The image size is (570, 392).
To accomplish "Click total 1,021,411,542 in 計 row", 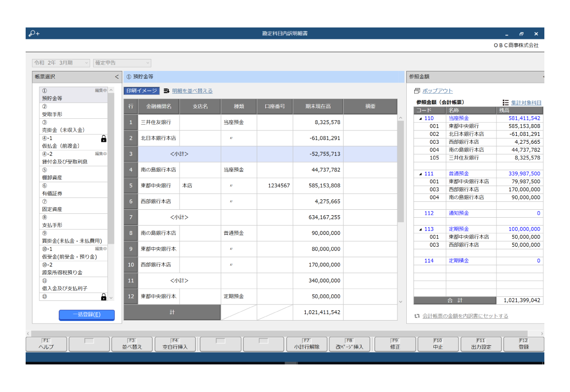I will 318,312.
